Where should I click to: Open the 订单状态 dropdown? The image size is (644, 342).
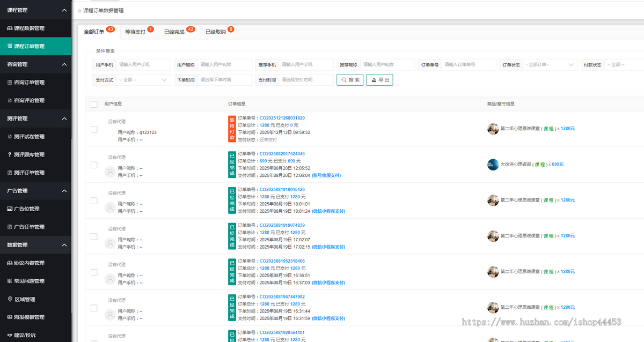pos(550,65)
